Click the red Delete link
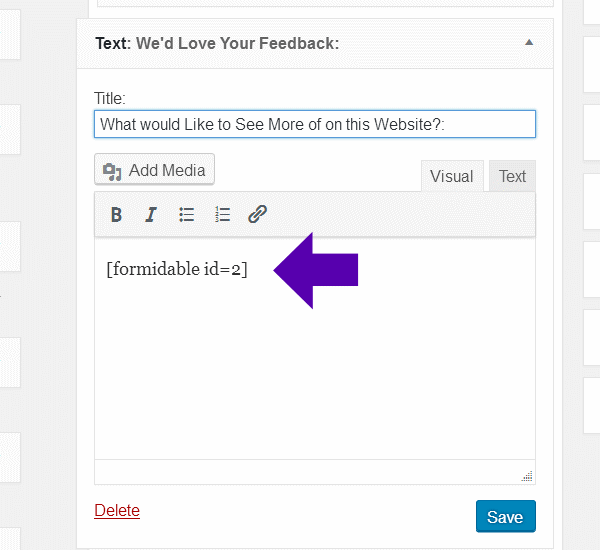Screen dimensions: 600x550 (x=117, y=510)
